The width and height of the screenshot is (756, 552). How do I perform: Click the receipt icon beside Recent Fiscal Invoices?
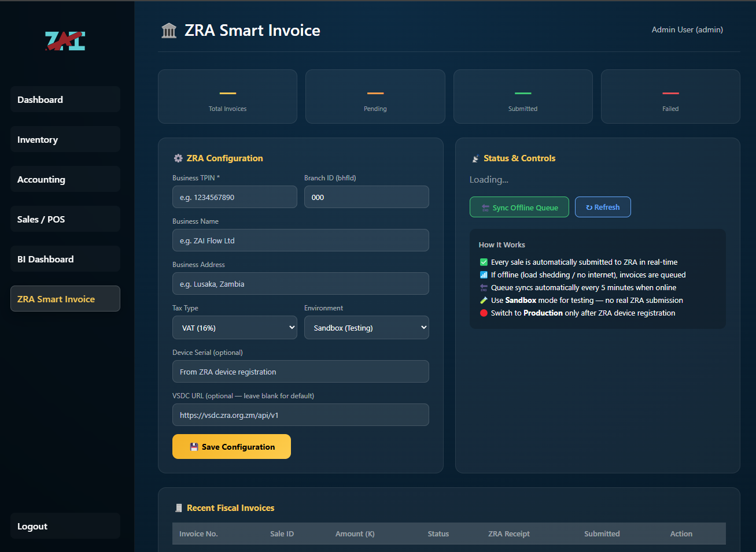(179, 508)
